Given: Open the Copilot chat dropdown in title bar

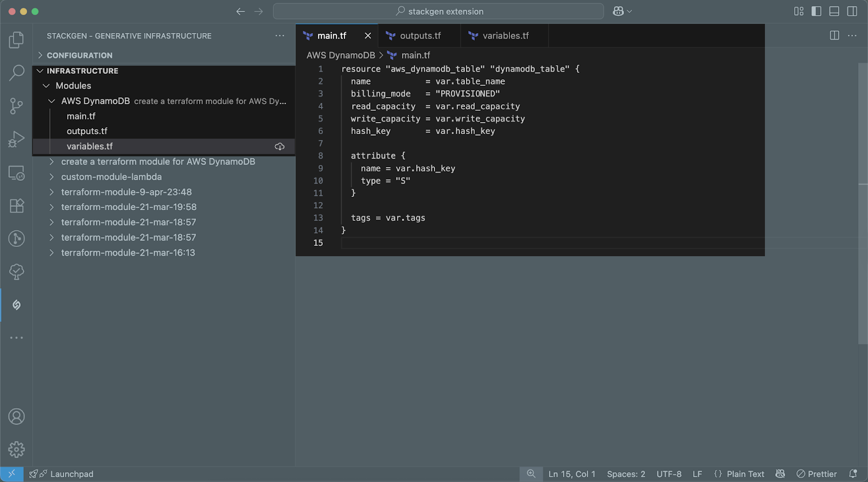Looking at the screenshot, I should tap(622, 11).
